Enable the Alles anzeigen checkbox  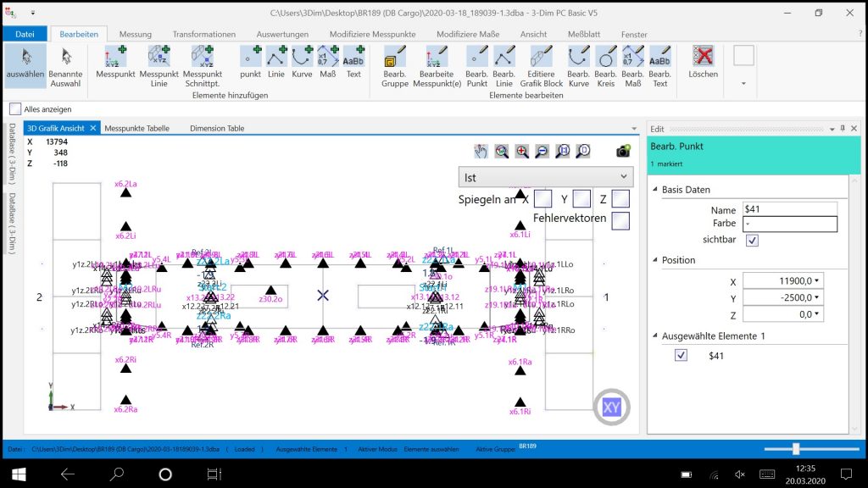coord(15,109)
